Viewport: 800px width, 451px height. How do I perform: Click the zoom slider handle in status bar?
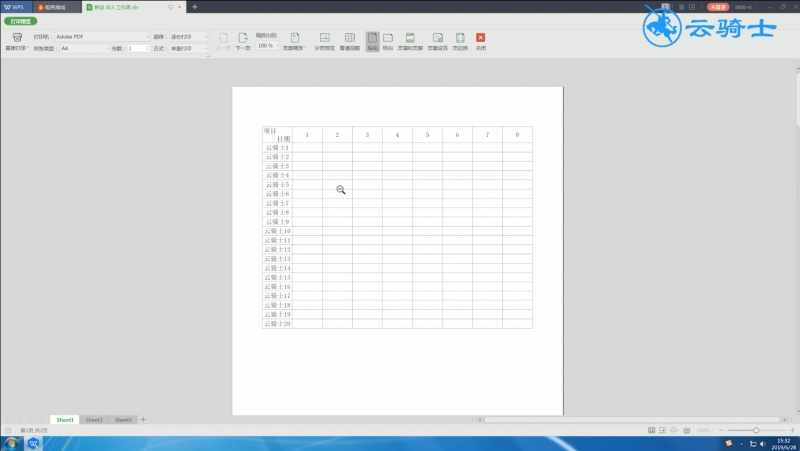coord(756,431)
